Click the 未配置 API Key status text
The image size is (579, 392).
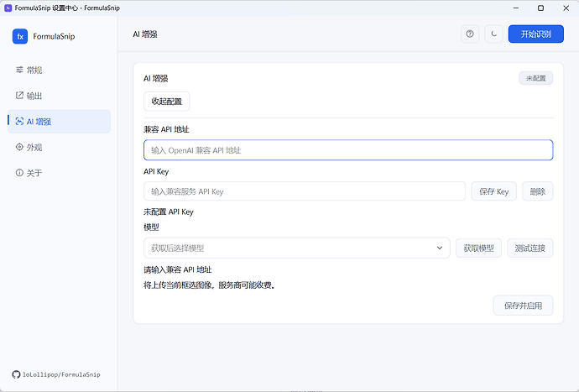[169, 212]
